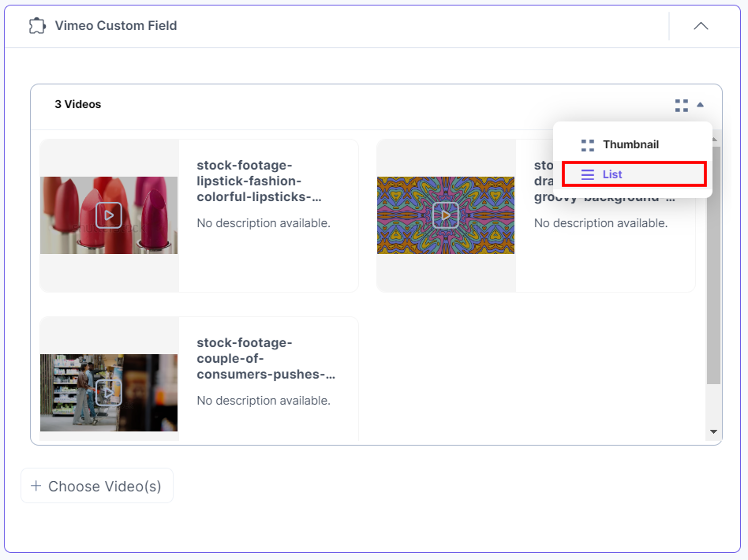Select the lipstick video's description text
The image size is (748, 560).
(x=263, y=223)
